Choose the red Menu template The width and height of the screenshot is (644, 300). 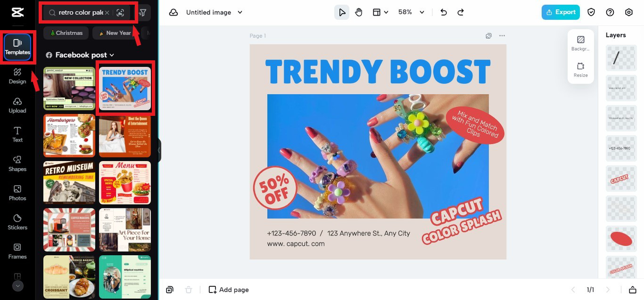point(125,182)
